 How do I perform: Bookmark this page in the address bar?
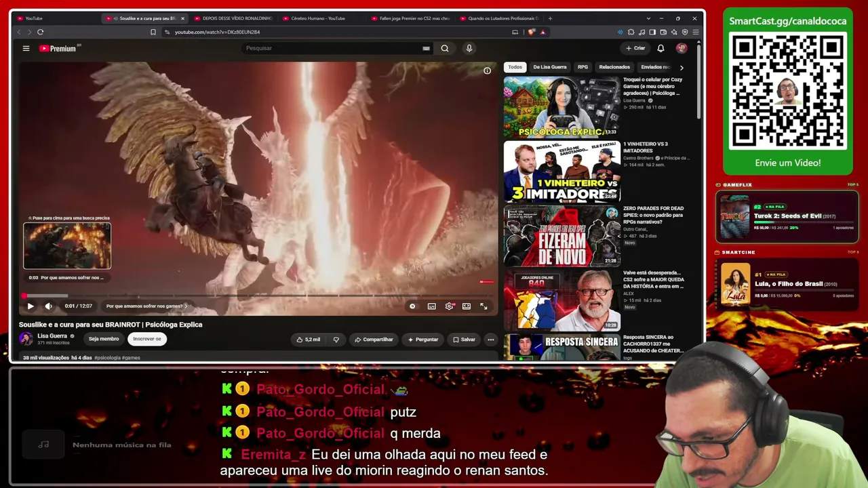[153, 32]
